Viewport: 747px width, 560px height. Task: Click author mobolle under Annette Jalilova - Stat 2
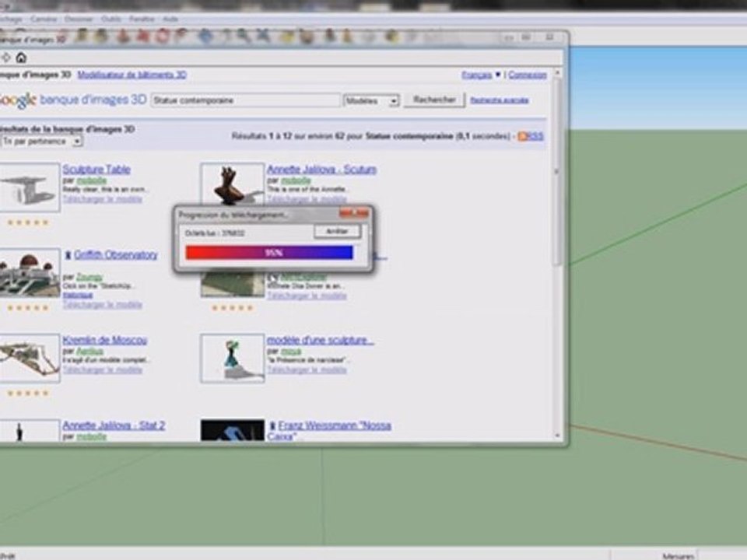92,436
